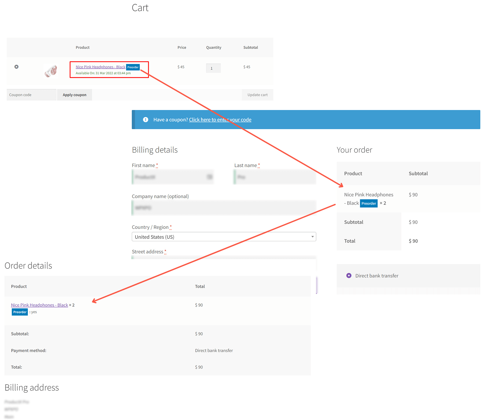Click the First name billing field

coord(173,177)
